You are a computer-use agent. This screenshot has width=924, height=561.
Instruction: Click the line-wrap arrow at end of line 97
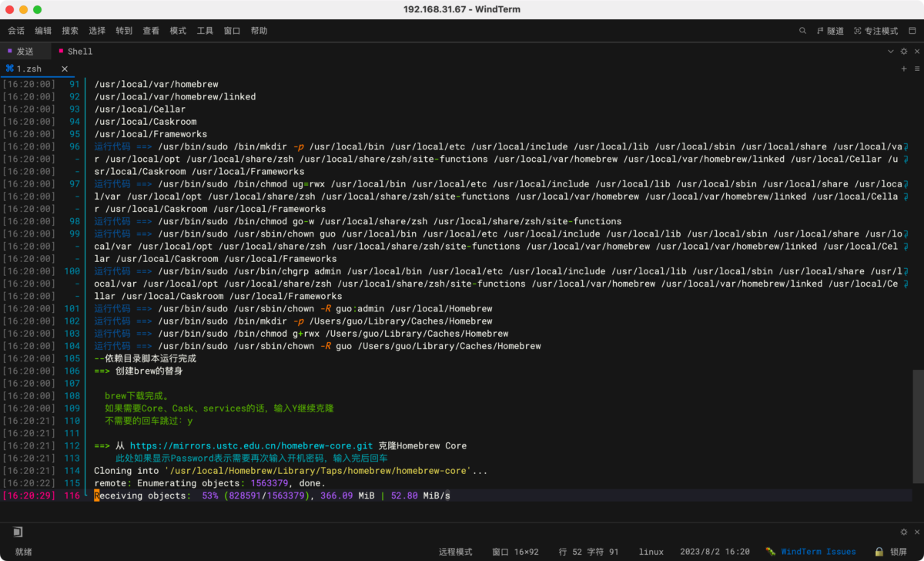click(906, 184)
